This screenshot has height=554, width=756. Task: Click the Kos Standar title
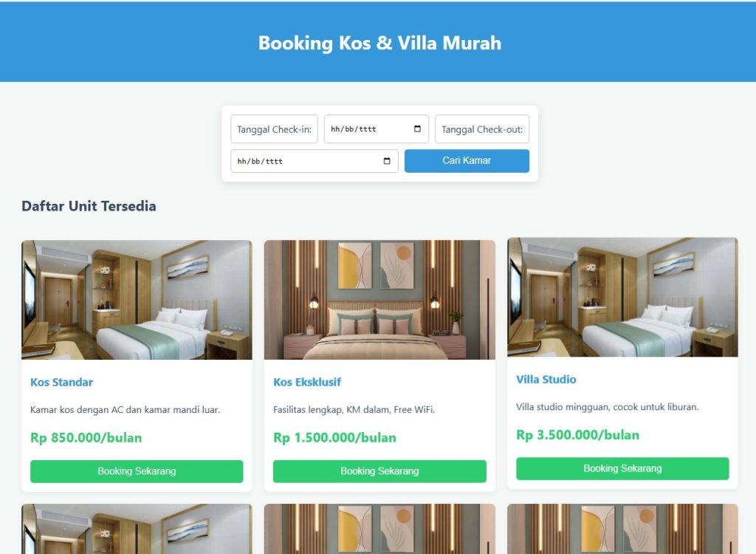point(62,382)
